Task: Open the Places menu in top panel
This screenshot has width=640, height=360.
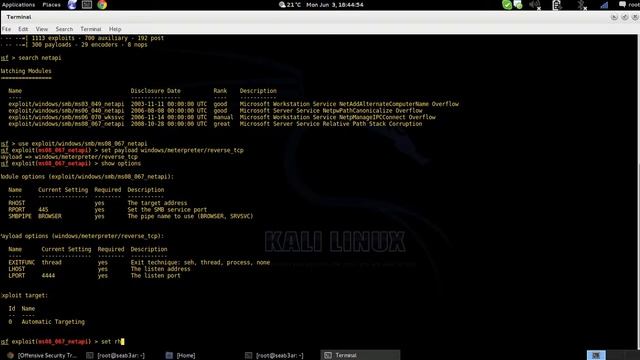Action: [x=51, y=5]
